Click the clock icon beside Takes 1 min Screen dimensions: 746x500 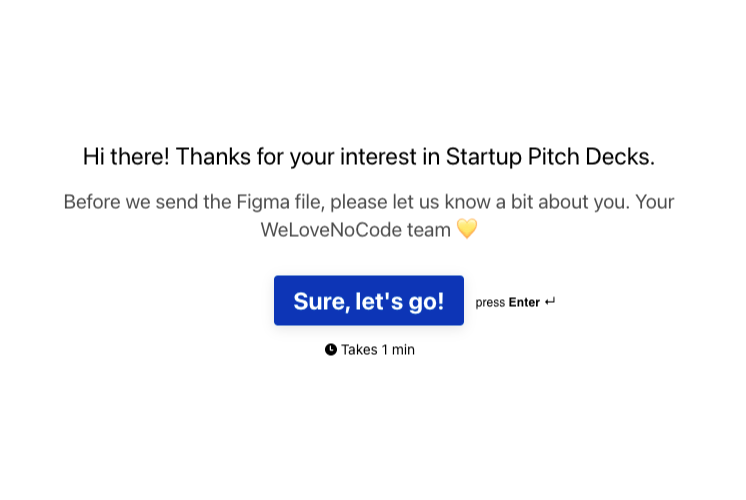(x=331, y=350)
